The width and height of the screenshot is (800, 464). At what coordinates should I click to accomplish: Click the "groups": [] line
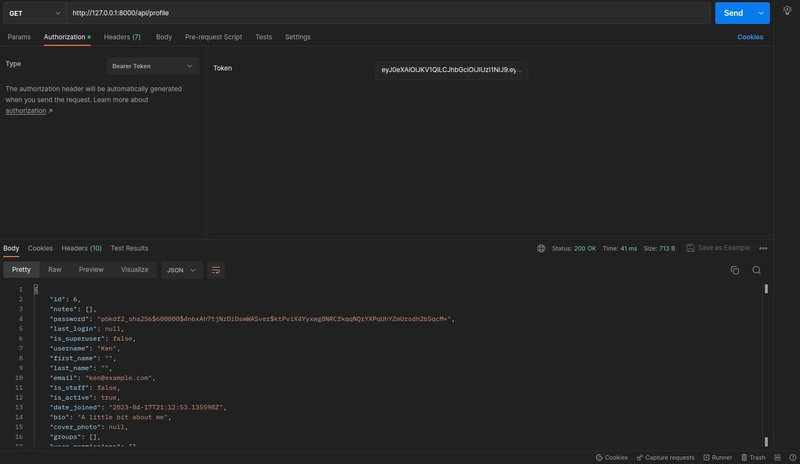coord(75,437)
